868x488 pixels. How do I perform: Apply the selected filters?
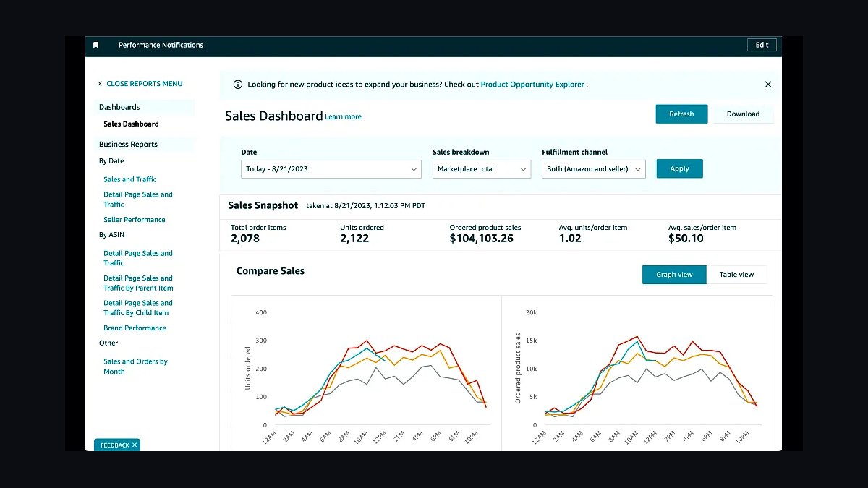click(679, 168)
